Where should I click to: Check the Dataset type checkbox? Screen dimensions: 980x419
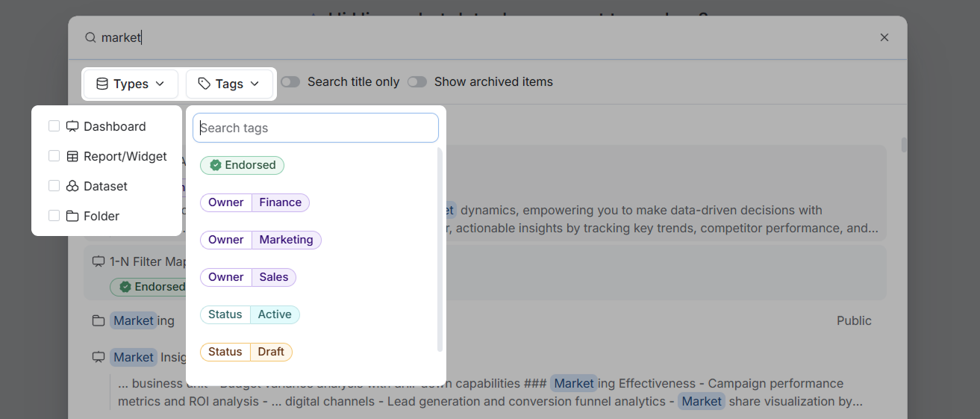[x=54, y=185]
